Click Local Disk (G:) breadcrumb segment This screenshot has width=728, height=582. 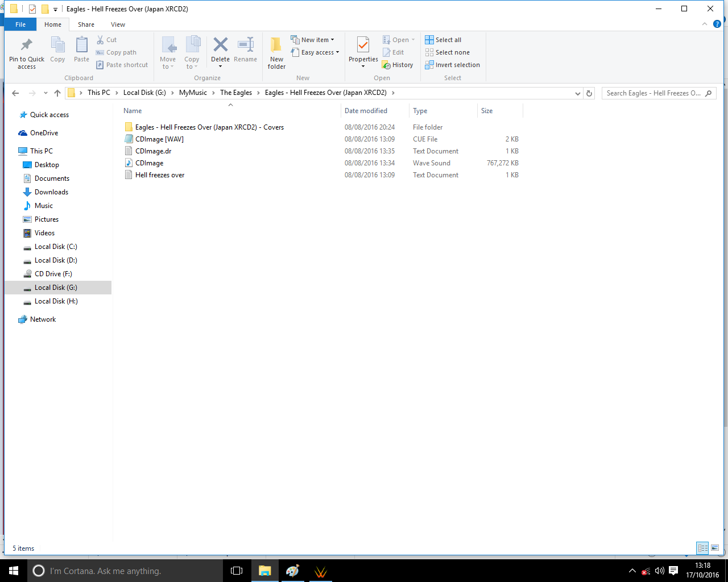click(x=144, y=93)
